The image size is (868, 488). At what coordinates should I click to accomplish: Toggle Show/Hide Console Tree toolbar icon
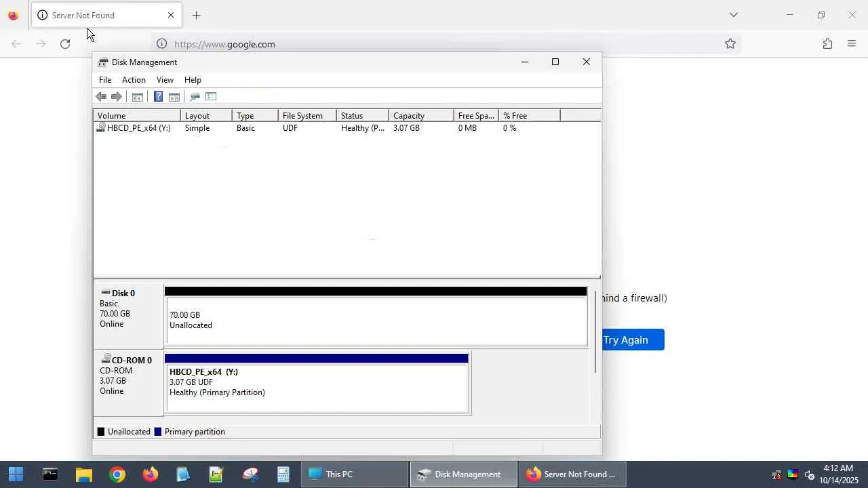coord(137,97)
